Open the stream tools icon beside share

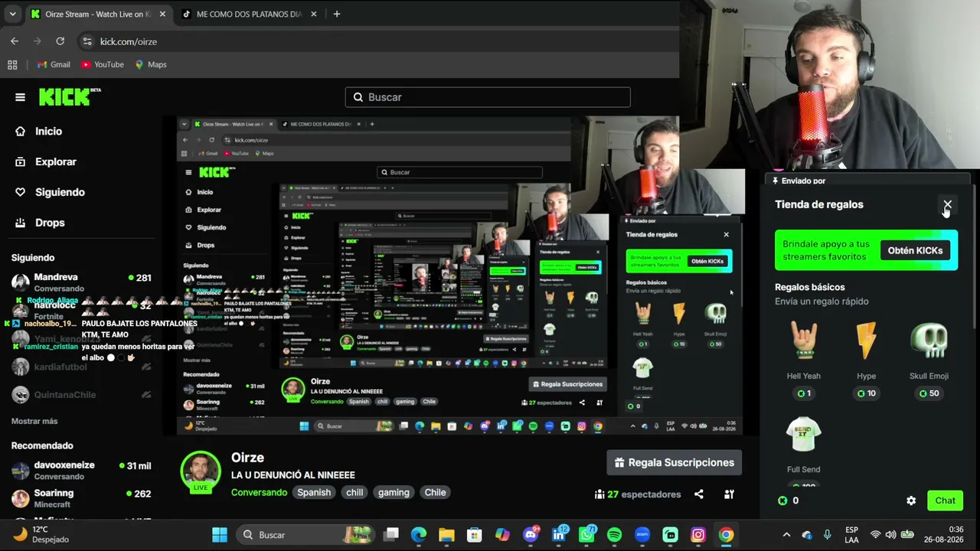click(x=729, y=494)
